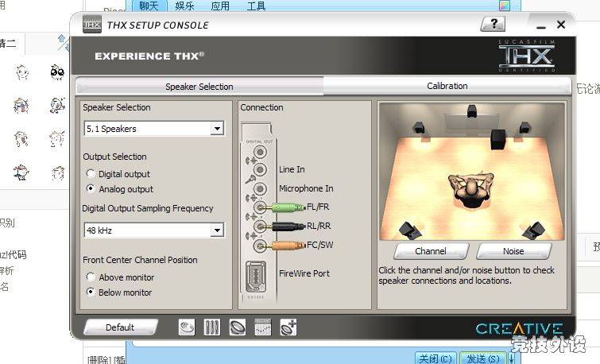Choose Below monitor for center channel
The width and height of the screenshot is (600, 364).
pyautogui.click(x=91, y=292)
